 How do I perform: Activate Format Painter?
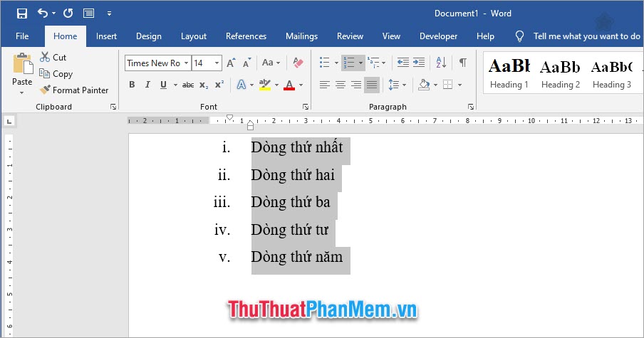(x=74, y=90)
